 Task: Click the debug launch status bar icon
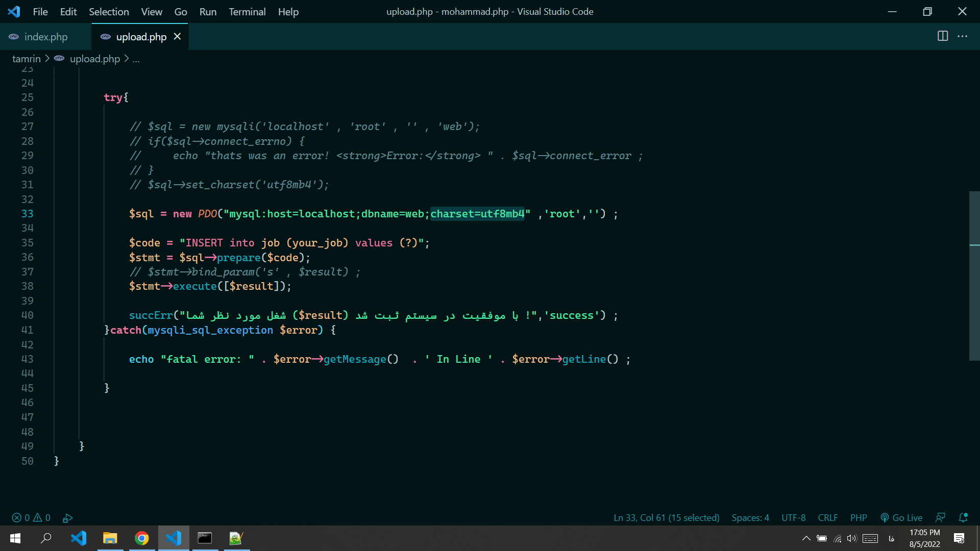click(x=67, y=518)
